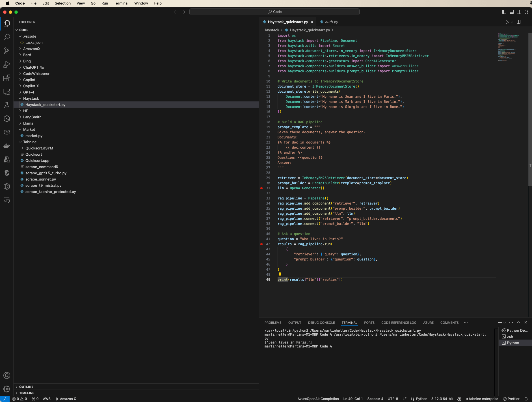Toggle the bottom panel visibility
This screenshot has width=532, height=402.
512,12
